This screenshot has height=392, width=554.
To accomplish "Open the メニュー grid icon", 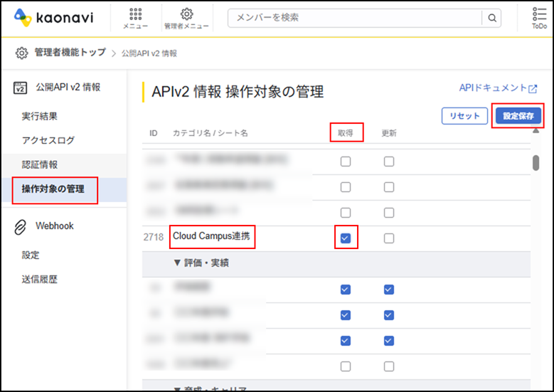I will (x=135, y=14).
